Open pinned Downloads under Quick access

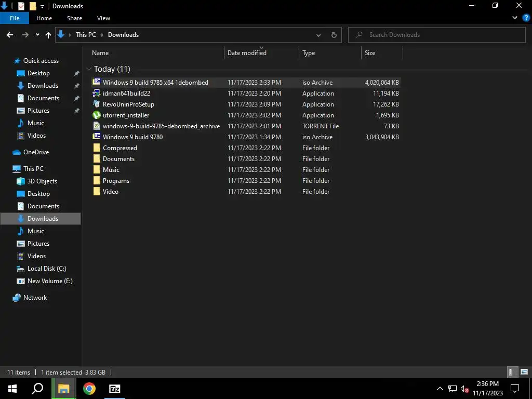click(x=43, y=86)
